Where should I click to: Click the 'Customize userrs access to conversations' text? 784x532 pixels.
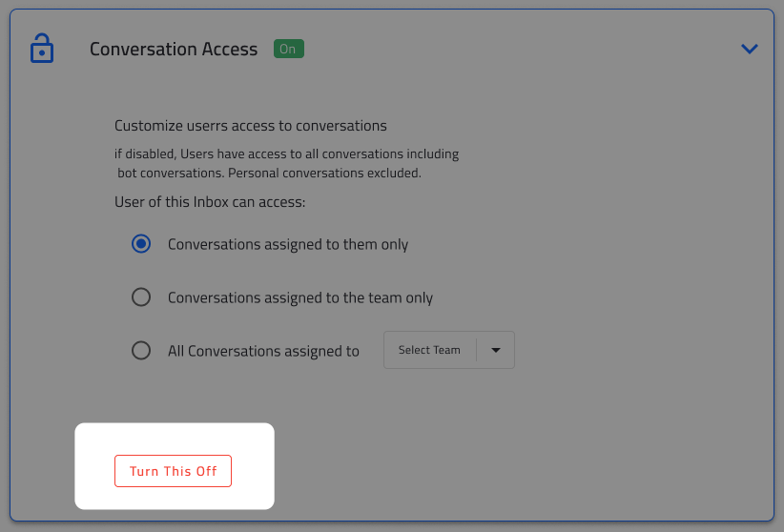[x=251, y=126]
